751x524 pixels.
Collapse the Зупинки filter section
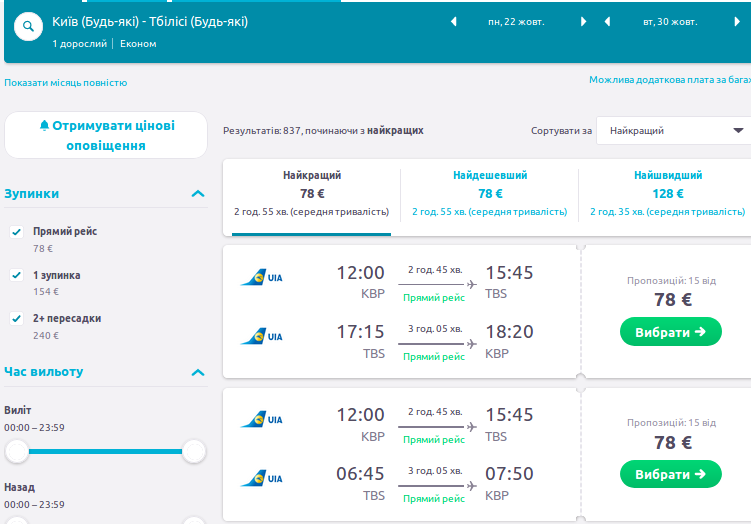pos(198,194)
